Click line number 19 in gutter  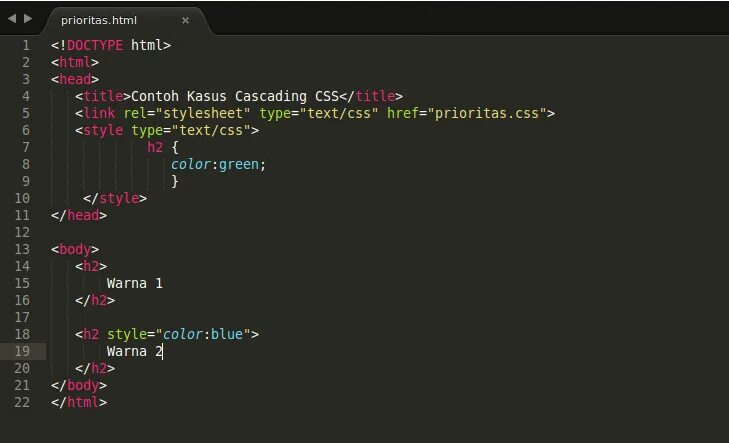[x=22, y=351]
